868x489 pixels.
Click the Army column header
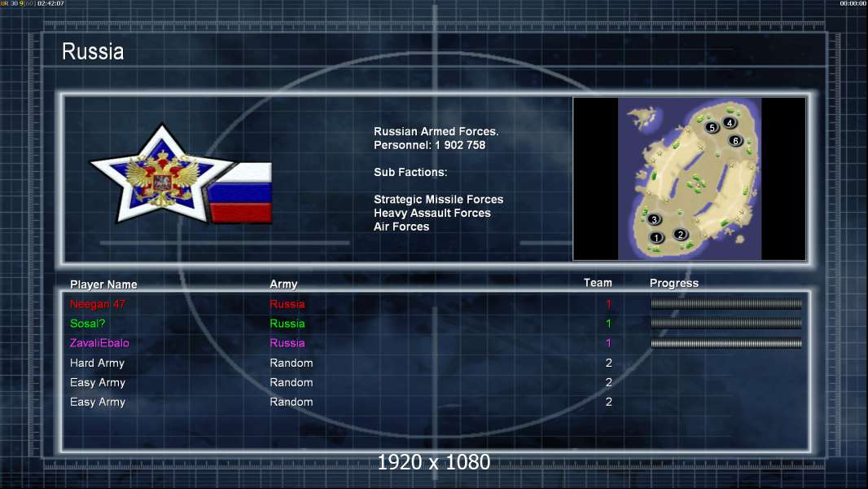click(x=283, y=284)
